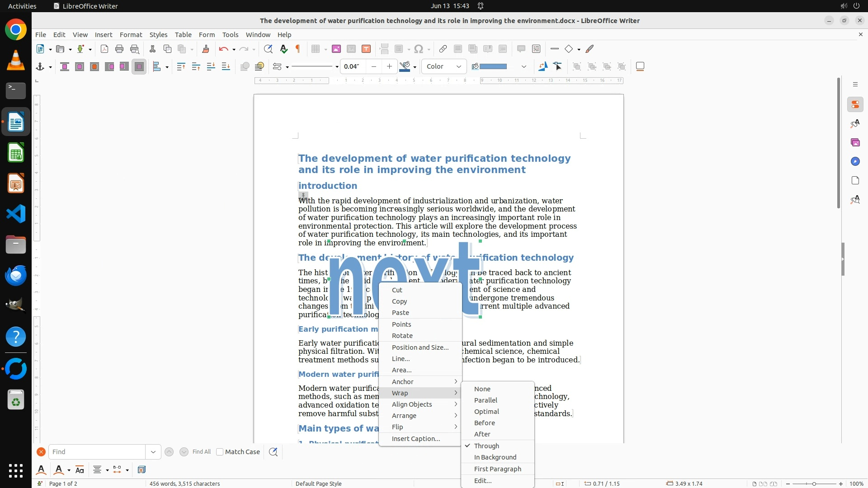The height and width of the screenshot is (488, 868).
Task: Click the Insert Image icon
Action: (x=336, y=49)
